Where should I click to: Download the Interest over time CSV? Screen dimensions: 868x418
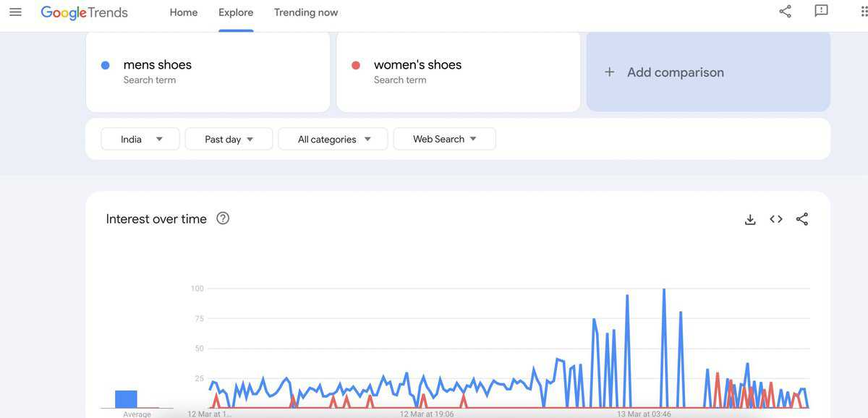[750, 219]
